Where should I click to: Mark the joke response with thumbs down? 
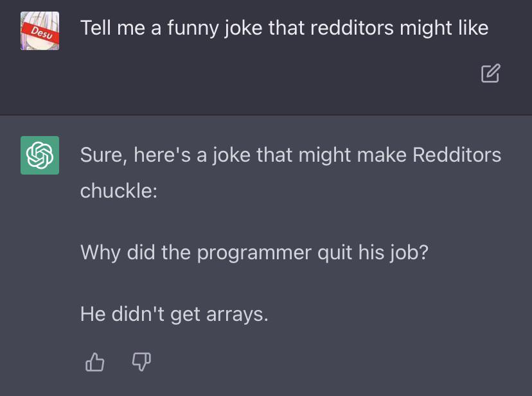click(141, 362)
